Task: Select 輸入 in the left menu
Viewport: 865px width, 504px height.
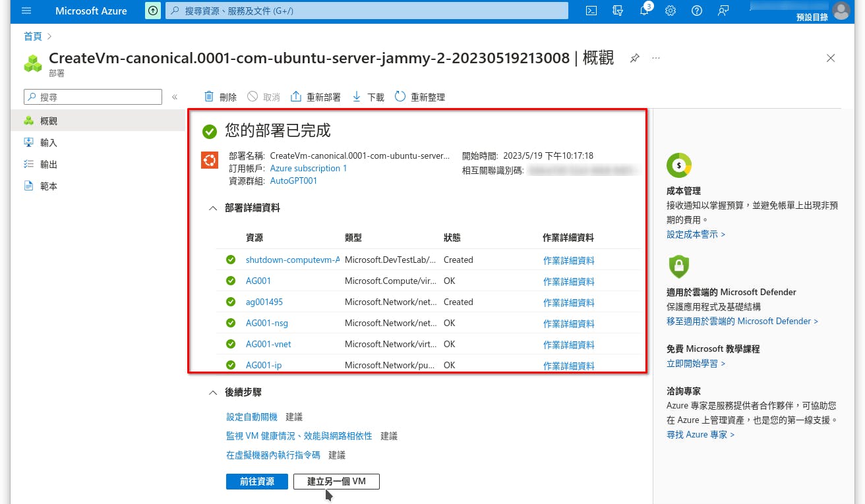Action: [x=98, y=143]
